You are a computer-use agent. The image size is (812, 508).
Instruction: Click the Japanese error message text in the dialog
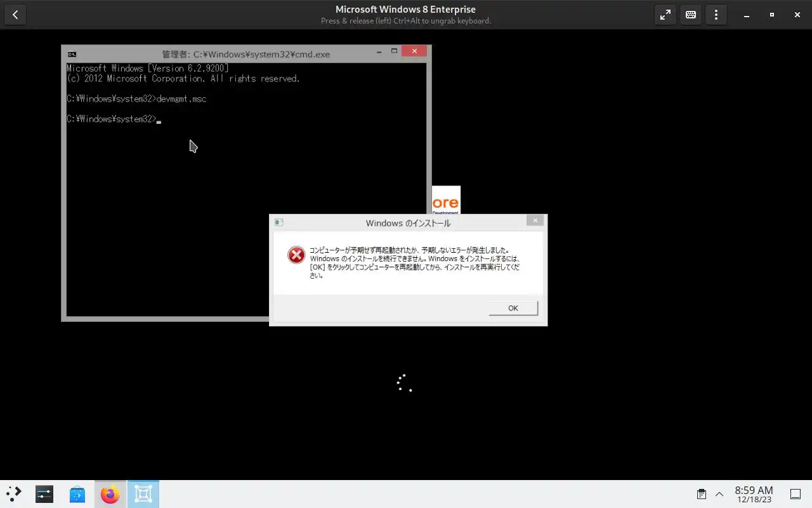pos(415,263)
